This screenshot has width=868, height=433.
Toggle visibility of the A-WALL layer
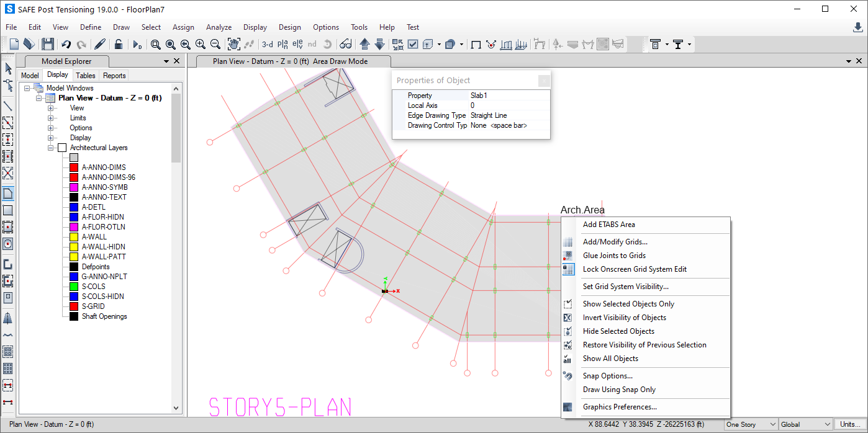pyautogui.click(x=73, y=236)
